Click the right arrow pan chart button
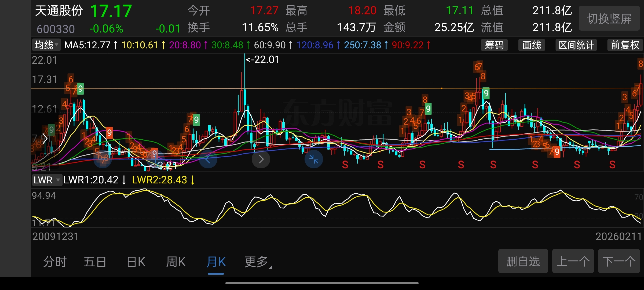Screen dimensions: 644x290 click(x=261, y=159)
